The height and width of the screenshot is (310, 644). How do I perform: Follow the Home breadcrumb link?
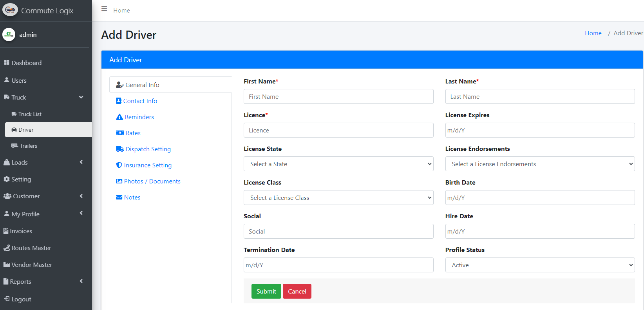593,33
